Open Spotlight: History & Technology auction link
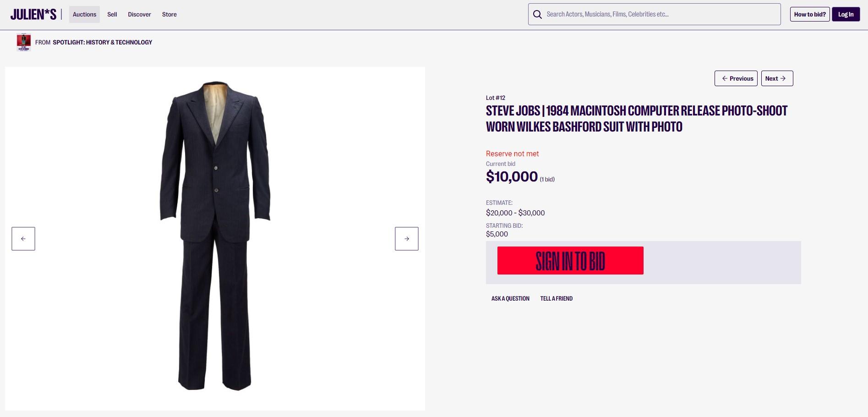The image size is (868, 417). [102, 42]
